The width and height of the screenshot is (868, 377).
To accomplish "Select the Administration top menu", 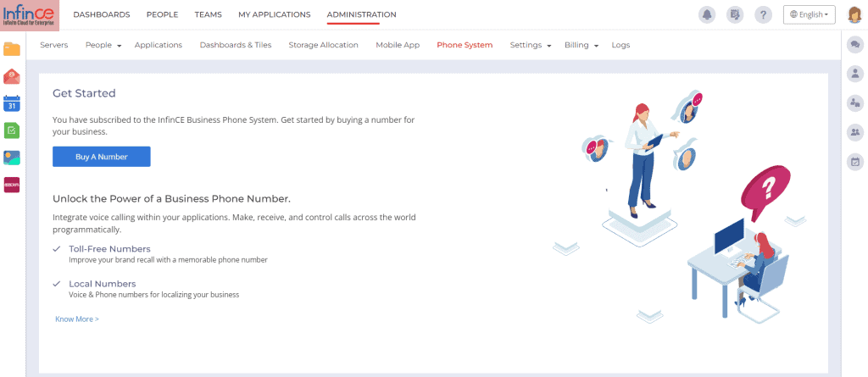I will click(x=361, y=15).
